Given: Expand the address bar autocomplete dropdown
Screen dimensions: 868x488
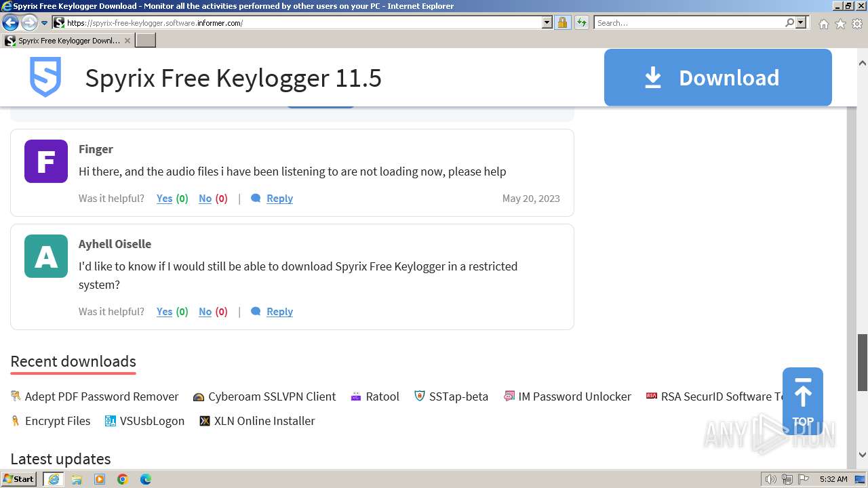Looking at the screenshot, I should (547, 22).
